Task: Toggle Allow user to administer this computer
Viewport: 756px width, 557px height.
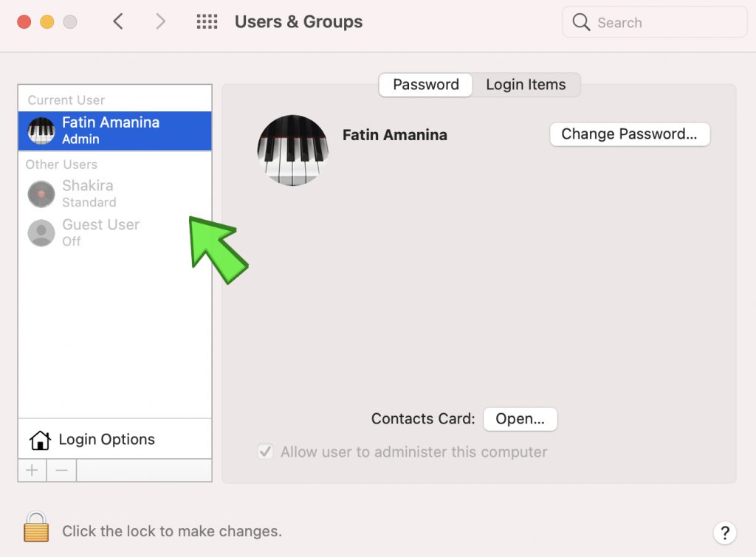Action: [265, 452]
